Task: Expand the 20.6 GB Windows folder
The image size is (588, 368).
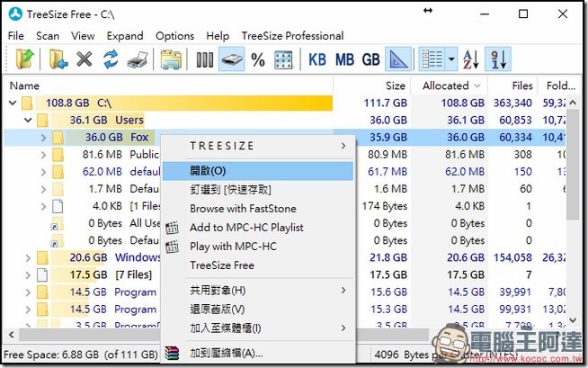Action: pyautogui.click(x=28, y=257)
